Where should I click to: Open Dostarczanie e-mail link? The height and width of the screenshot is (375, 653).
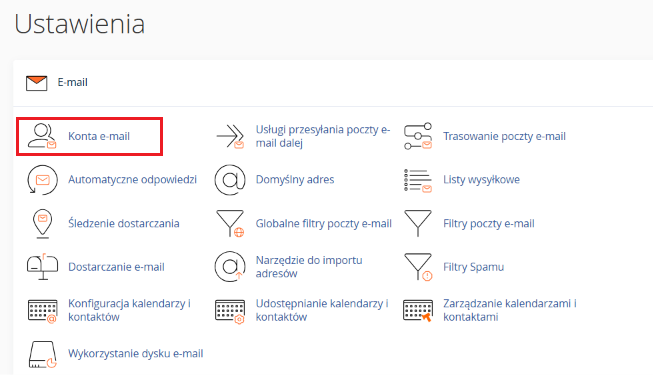coord(116,267)
